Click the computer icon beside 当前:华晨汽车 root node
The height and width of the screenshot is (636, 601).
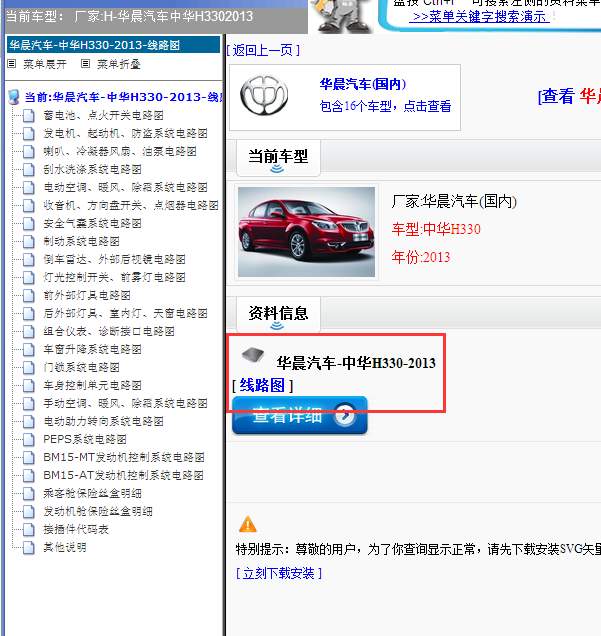point(14,97)
